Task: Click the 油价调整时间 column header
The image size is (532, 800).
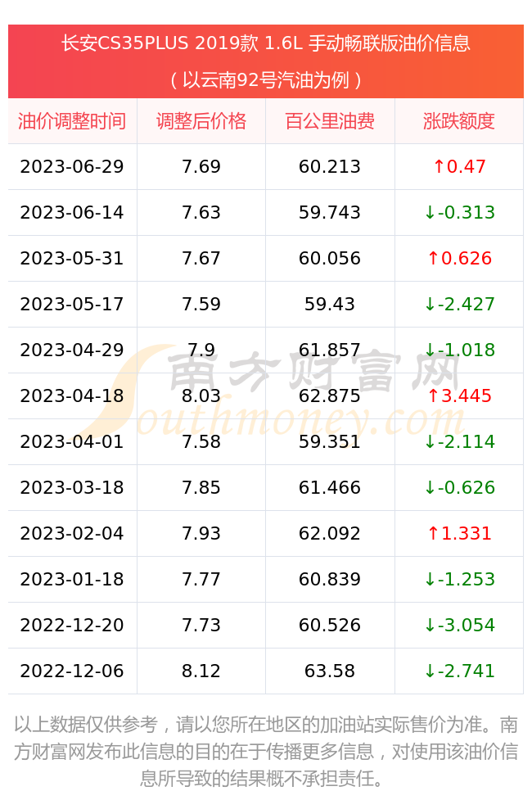Action: pyautogui.click(x=72, y=121)
